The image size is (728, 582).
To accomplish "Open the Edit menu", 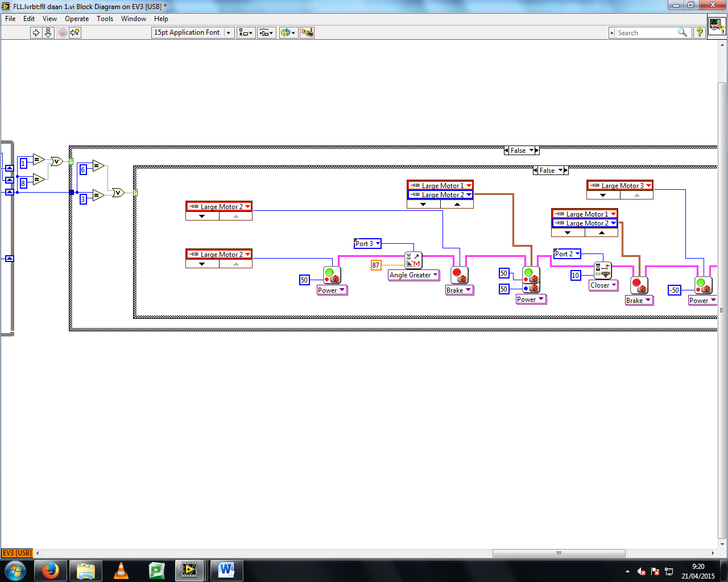I will point(29,19).
